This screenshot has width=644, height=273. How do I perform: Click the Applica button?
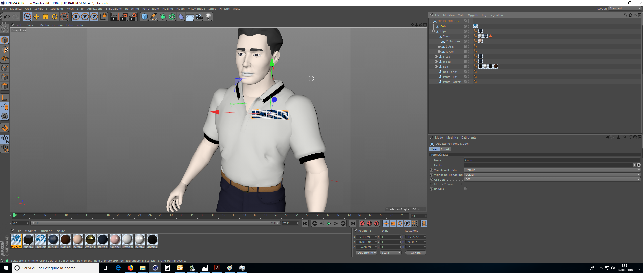click(416, 253)
